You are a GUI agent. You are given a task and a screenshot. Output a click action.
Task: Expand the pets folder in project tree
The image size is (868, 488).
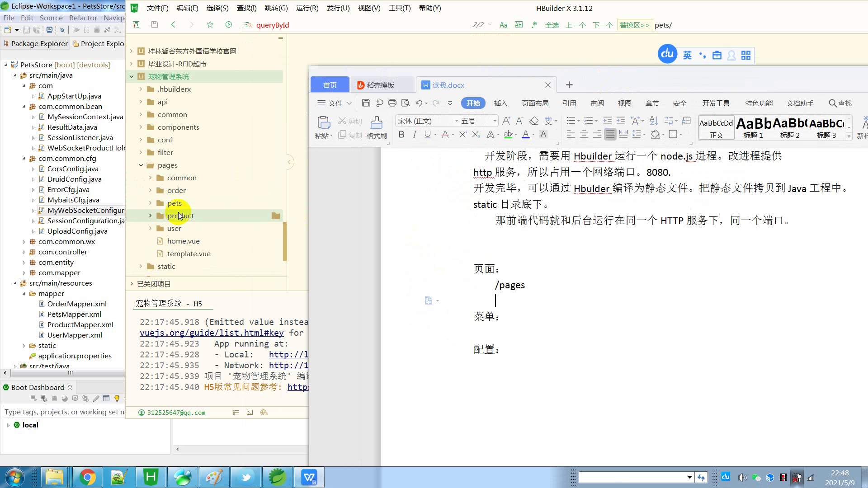coord(151,203)
